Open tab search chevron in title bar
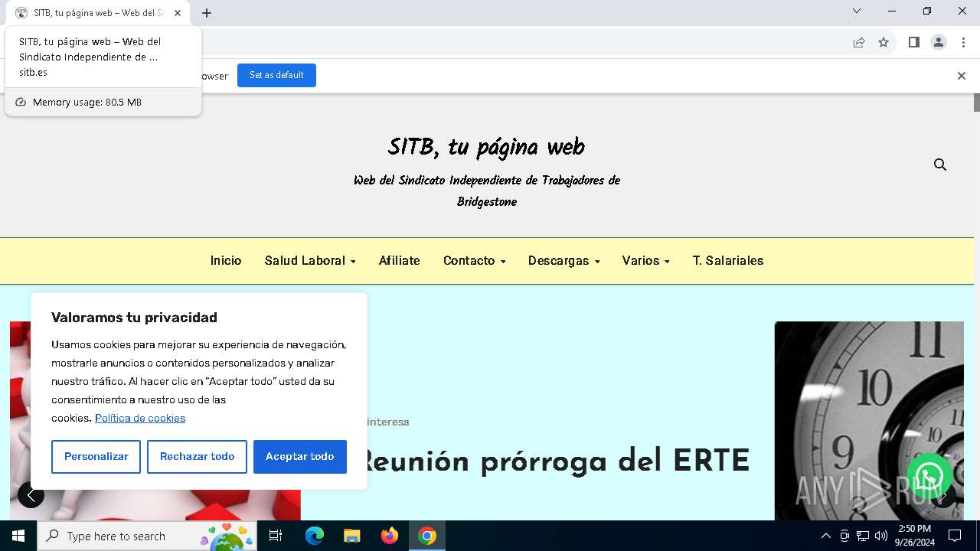 point(857,11)
